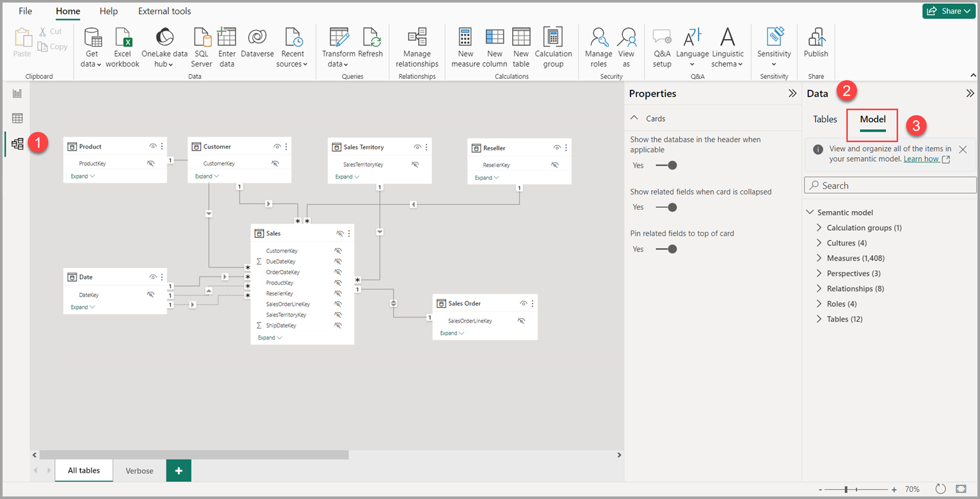The width and height of the screenshot is (980, 499).
Task: Collapse the Cards section in Properties
Action: point(636,118)
